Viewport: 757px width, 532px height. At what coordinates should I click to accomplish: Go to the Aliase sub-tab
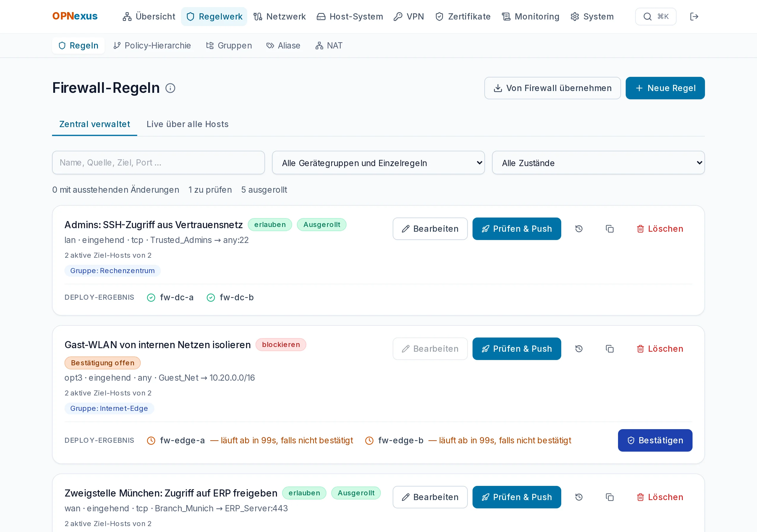(x=283, y=46)
